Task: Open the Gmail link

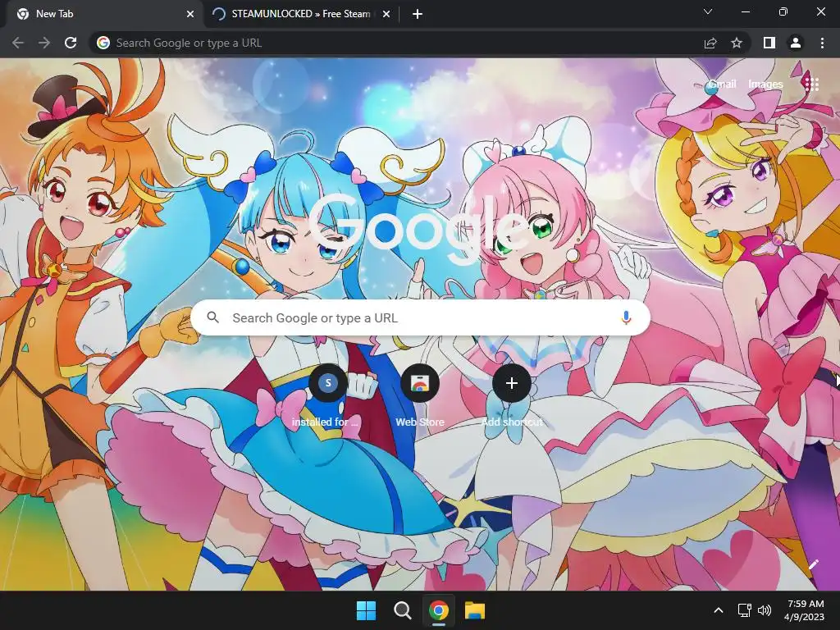Action: (x=722, y=84)
